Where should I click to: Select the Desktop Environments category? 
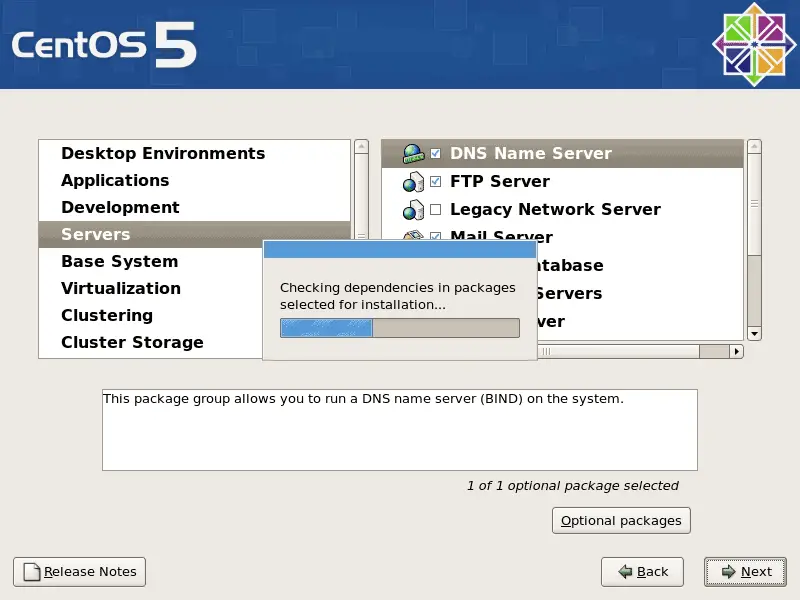click(x=163, y=153)
